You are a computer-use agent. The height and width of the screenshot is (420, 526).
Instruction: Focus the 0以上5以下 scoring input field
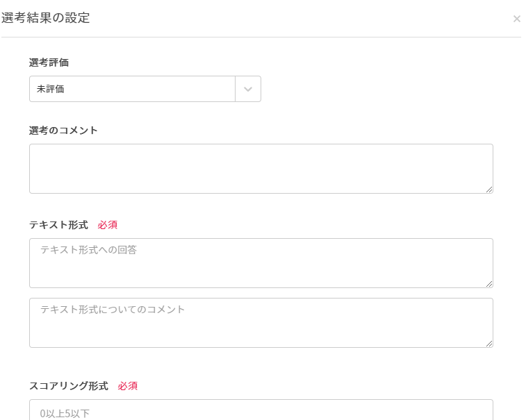pyautogui.click(x=261, y=412)
